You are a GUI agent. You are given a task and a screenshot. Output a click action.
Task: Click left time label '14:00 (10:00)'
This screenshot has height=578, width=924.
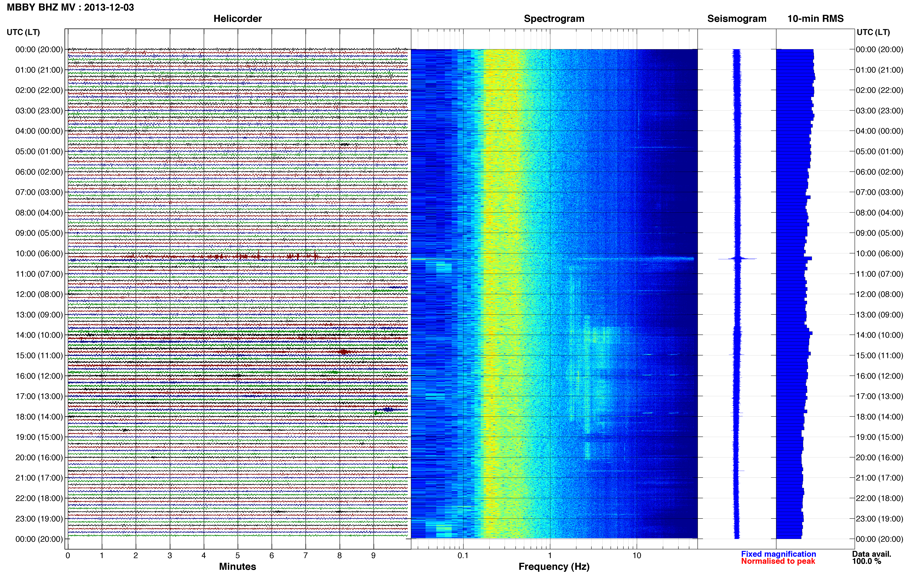(39, 335)
